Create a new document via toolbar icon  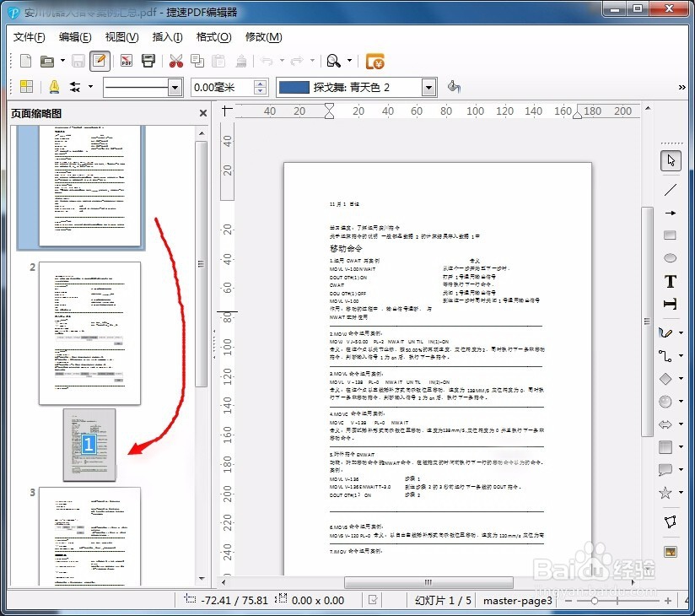pyautogui.click(x=25, y=61)
